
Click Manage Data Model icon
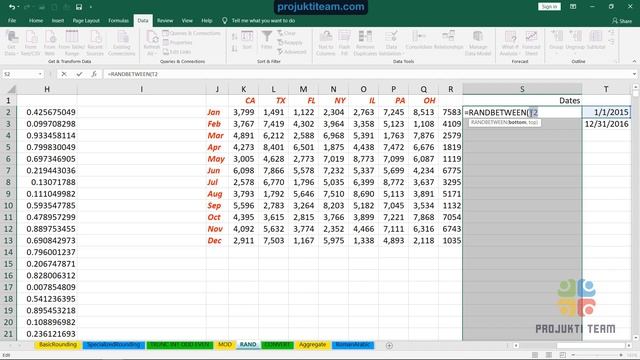coord(478,42)
